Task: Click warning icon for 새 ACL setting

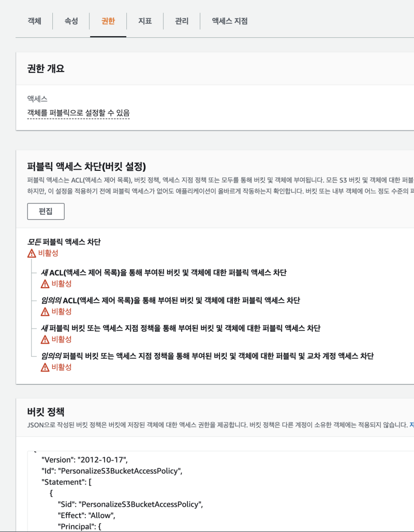Action: tap(46, 284)
